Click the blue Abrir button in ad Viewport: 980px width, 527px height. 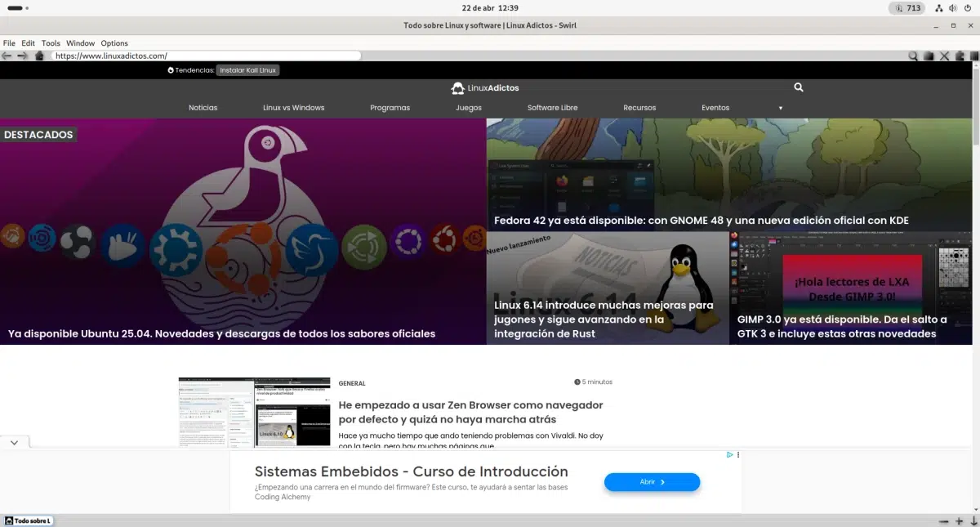tap(652, 482)
